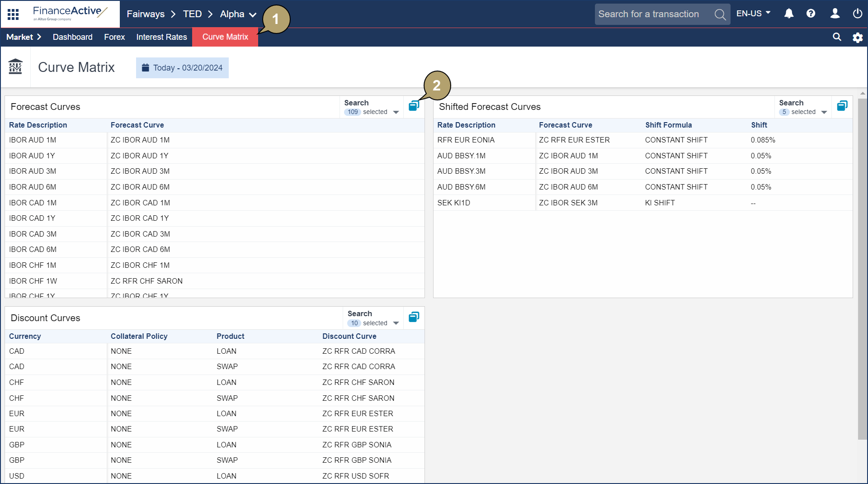Click Forecast Curves panel expand icon
Screen dimensions: 868x484
pos(414,106)
